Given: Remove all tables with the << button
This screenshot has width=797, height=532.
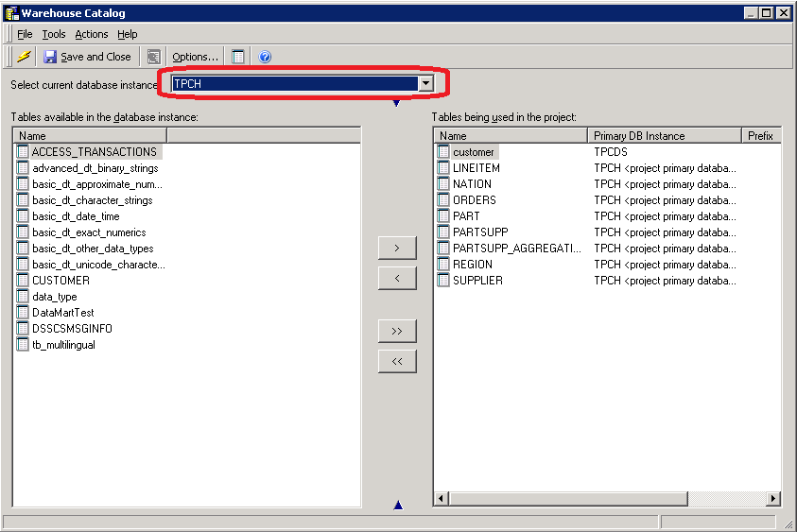Looking at the screenshot, I should (397, 361).
